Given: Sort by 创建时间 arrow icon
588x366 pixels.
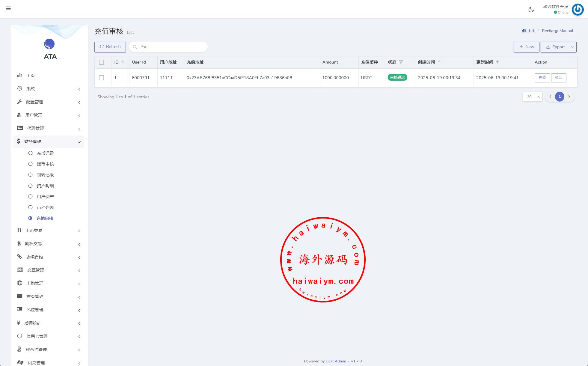Looking at the screenshot, I should coord(439,62).
